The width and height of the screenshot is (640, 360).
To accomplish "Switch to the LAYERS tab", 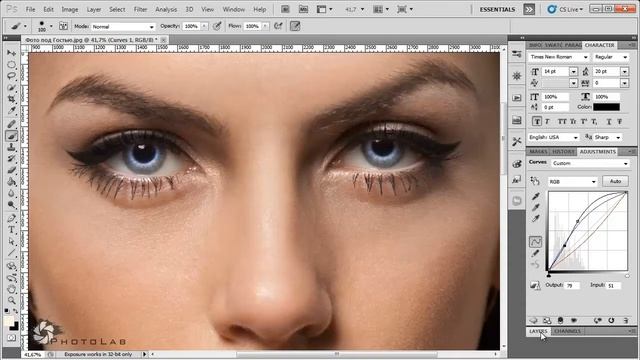I will coord(538,331).
